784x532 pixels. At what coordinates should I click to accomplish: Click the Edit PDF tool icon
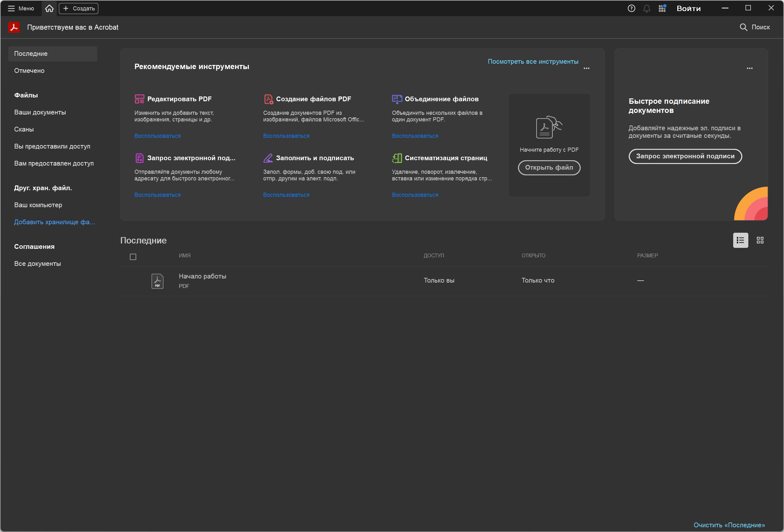coord(139,99)
